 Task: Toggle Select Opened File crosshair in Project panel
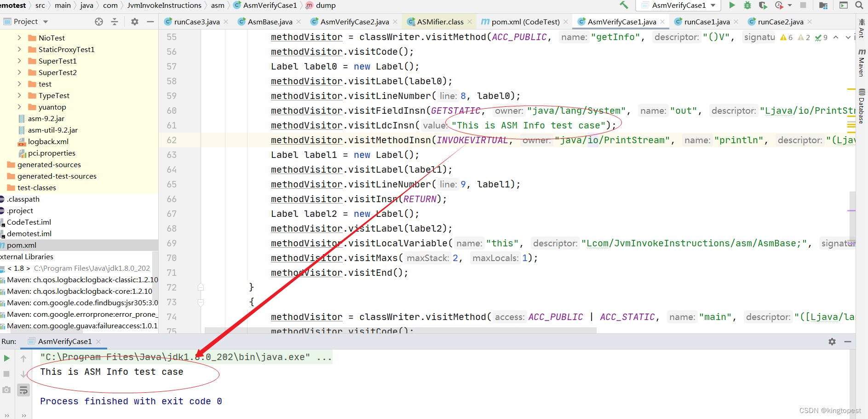pyautogui.click(x=98, y=21)
